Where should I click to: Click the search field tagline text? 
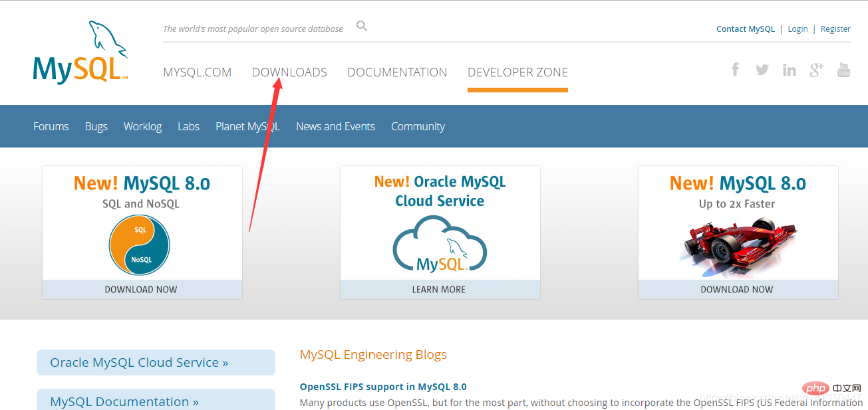pyautogui.click(x=253, y=29)
